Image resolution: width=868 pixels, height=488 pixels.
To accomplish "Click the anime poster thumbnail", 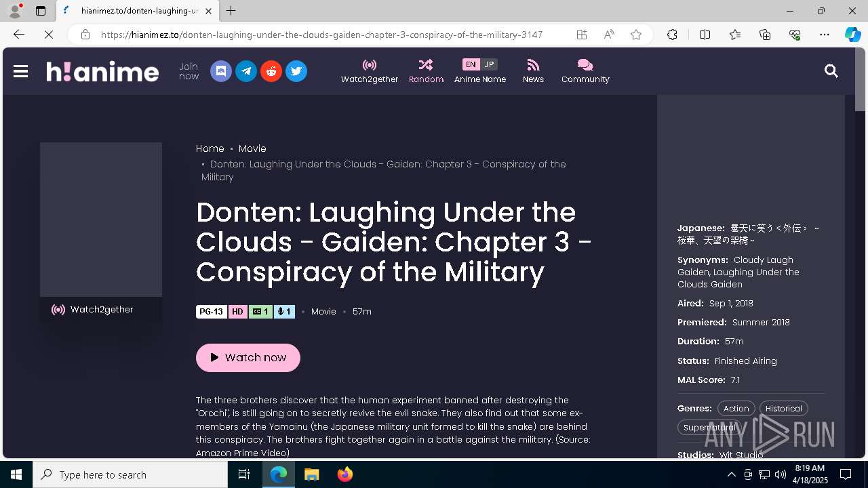I will pos(101,220).
